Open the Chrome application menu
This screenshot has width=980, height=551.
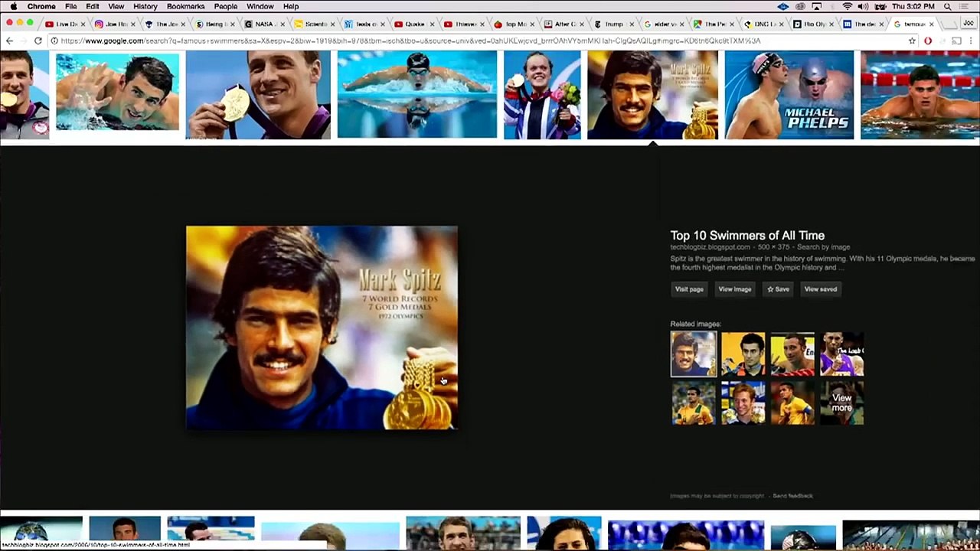pos(41,6)
